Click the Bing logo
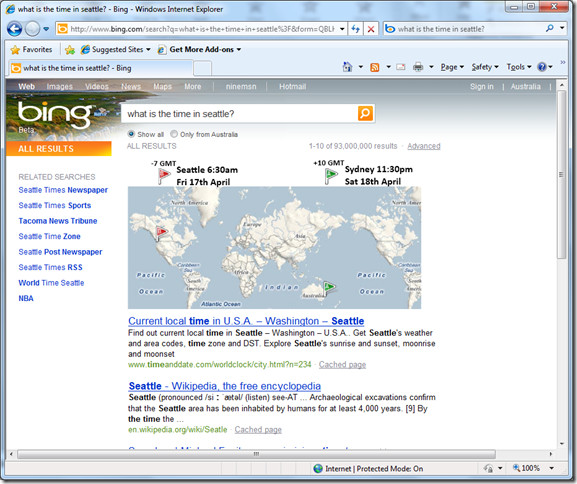Viewport: 577px width, 484px height. coord(55,115)
